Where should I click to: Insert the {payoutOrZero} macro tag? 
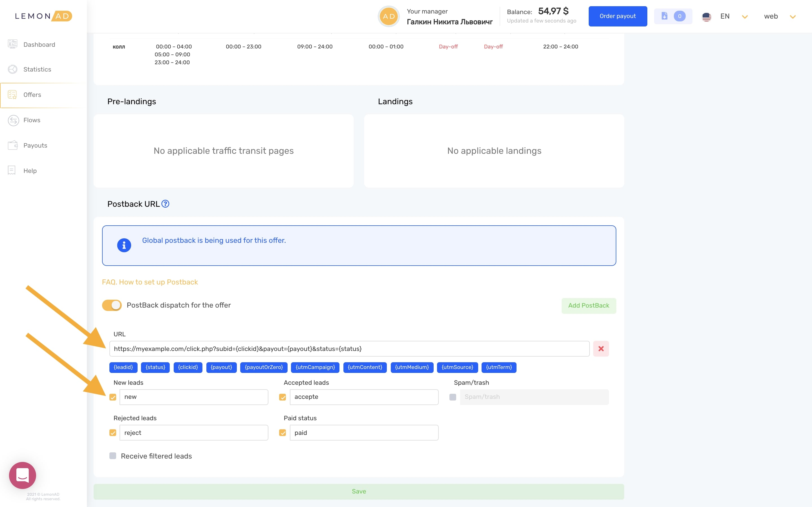pyautogui.click(x=263, y=368)
